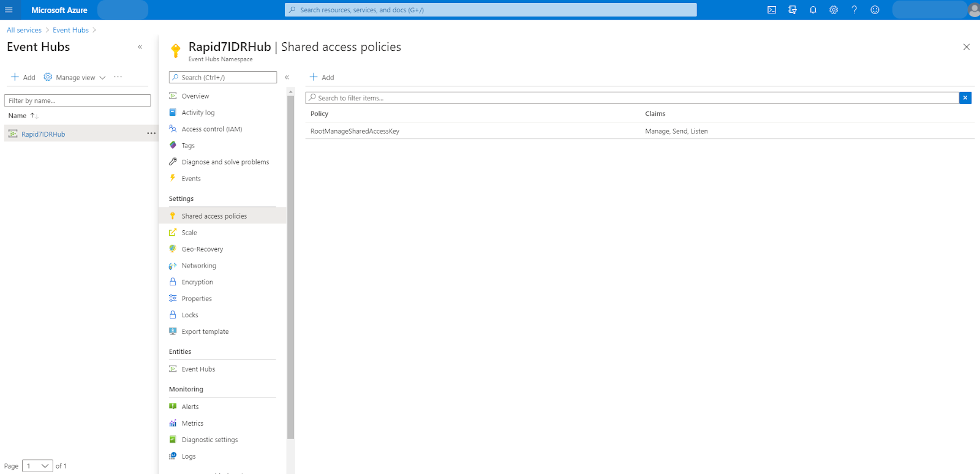Click Manage, Send, Listen claims cell
Viewport: 980px width, 474px height.
click(x=676, y=131)
